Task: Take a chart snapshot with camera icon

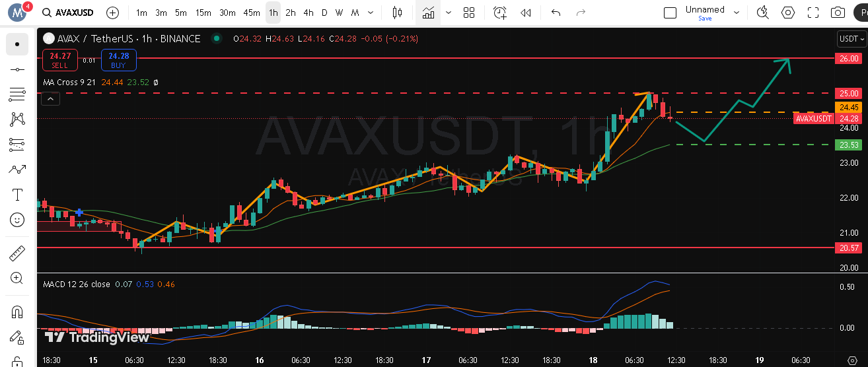Action: tap(838, 13)
